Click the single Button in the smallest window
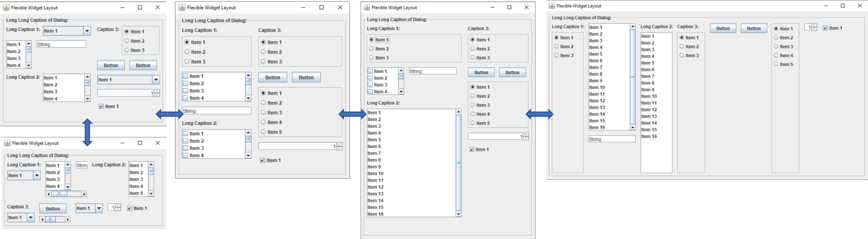The image size is (868, 239). pyautogui.click(x=53, y=208)
